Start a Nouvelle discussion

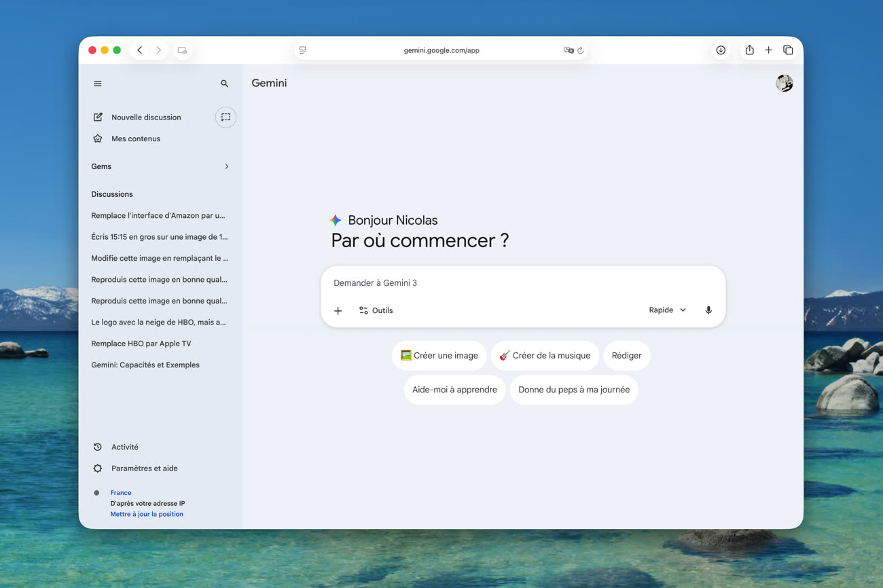(x=145, y=117)
